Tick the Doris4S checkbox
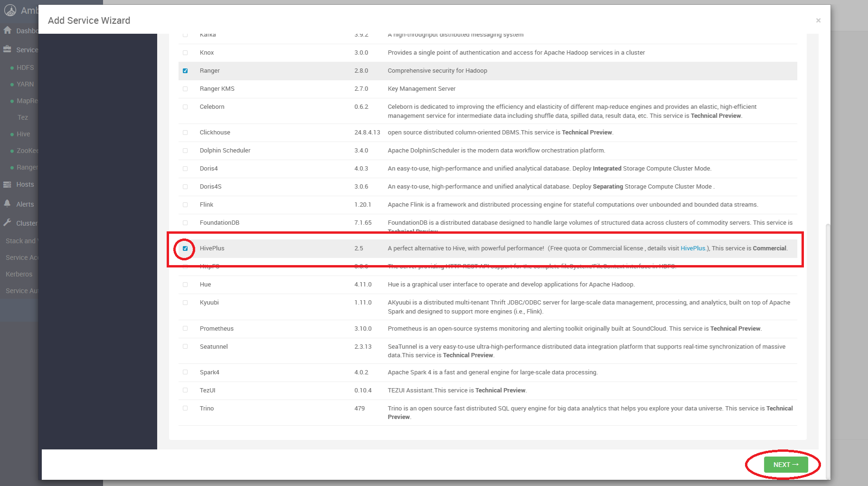Viewport: 868px width, 486px height. 185,187
